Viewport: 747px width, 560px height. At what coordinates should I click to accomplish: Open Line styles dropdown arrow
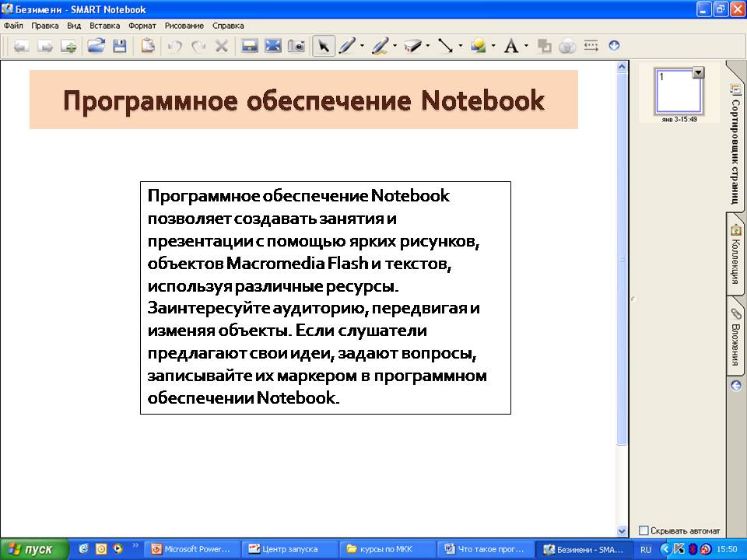(461, 46)
